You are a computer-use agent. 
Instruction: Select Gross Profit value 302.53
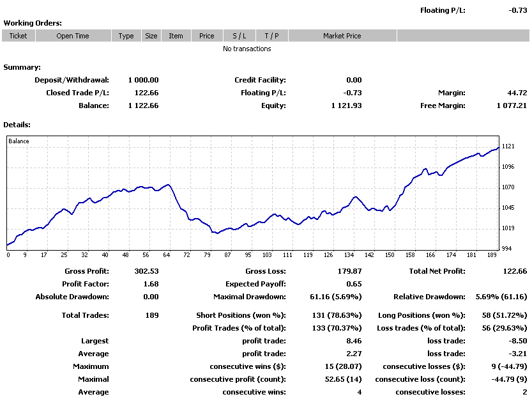tap(147, 271)
